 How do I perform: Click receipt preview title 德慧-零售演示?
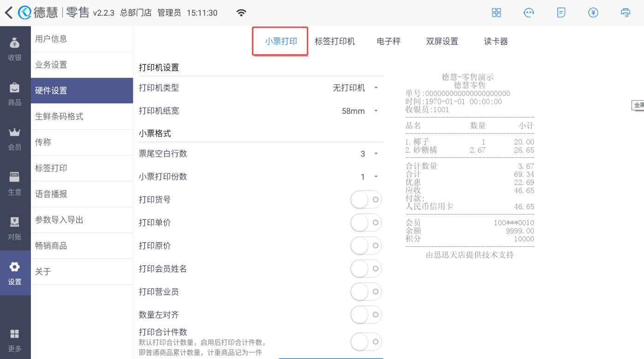468,77
